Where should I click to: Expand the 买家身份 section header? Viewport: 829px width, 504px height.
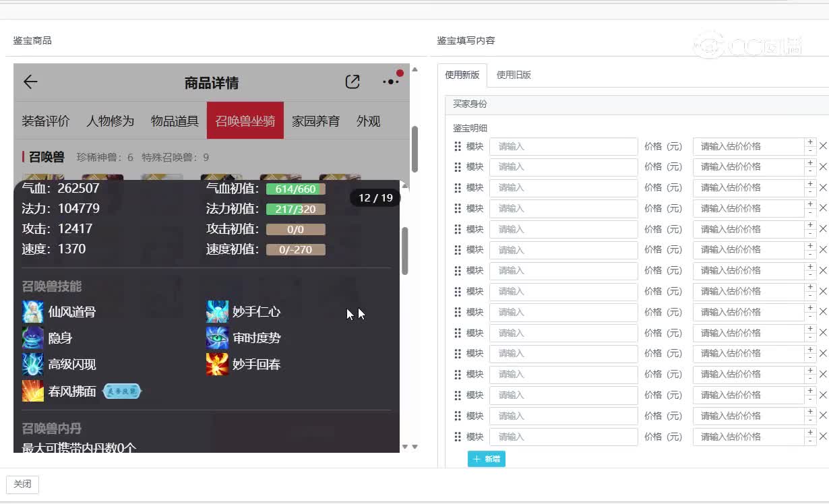[x=637, y=104]
